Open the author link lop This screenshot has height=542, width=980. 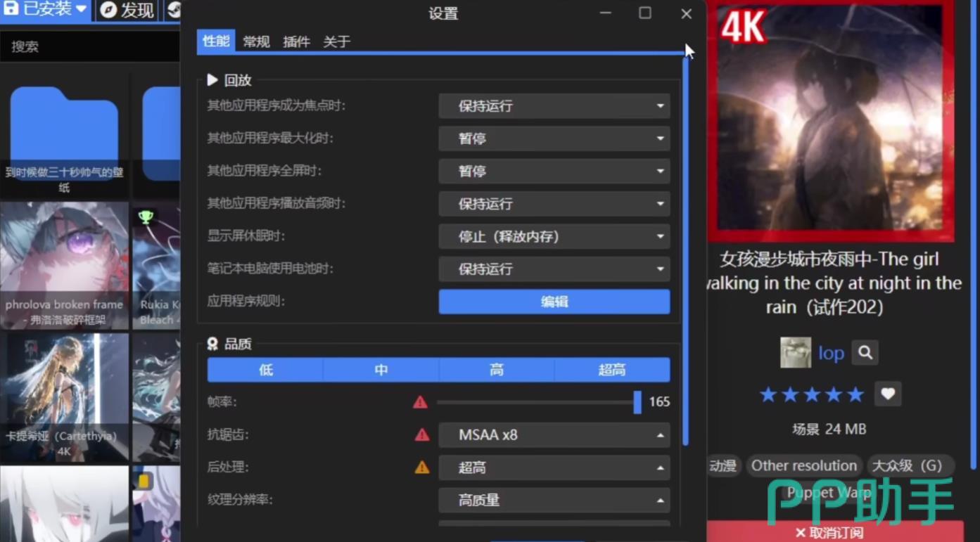831,353
